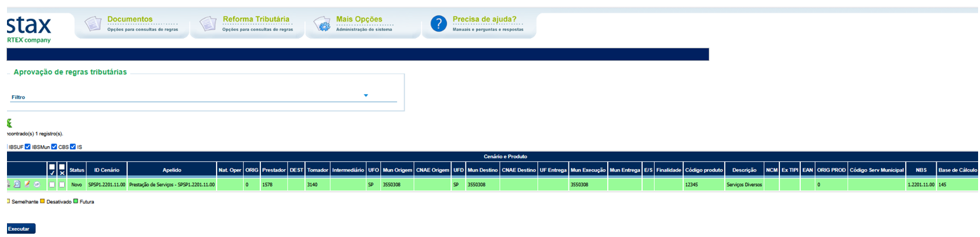Click the Nat. Oper column header
This screenshot has width=980, height=237.
[230, 170]
